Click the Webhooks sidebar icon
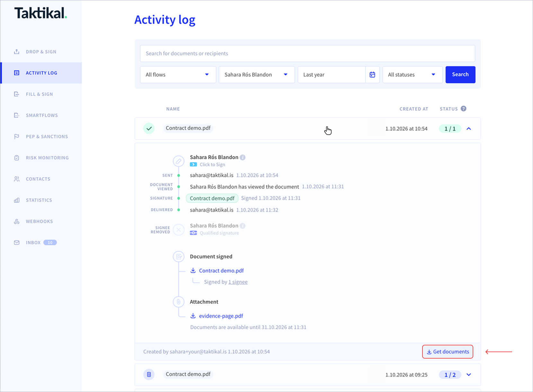This screenshot has height=392, width=533. coord(17,221)
